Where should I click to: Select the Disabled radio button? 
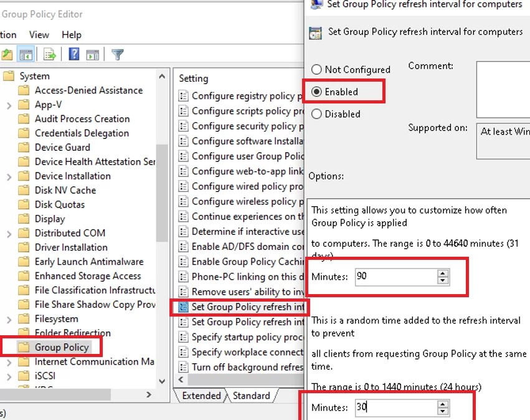point(318,114)
